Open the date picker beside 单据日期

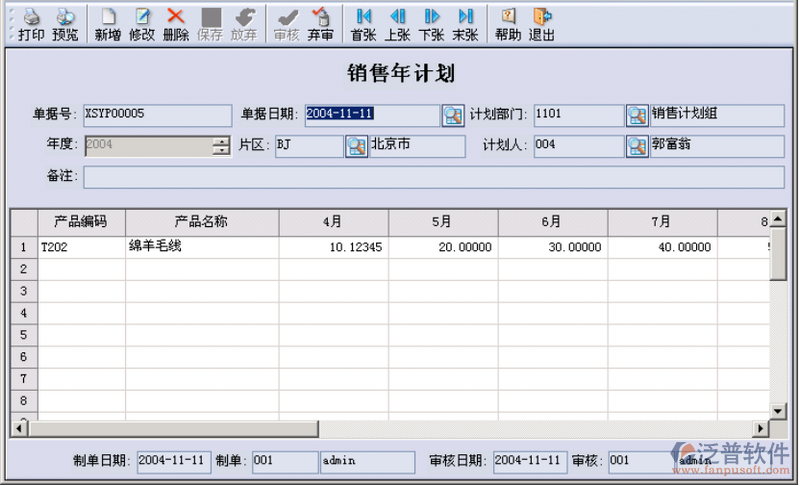[x=453, y=115]
